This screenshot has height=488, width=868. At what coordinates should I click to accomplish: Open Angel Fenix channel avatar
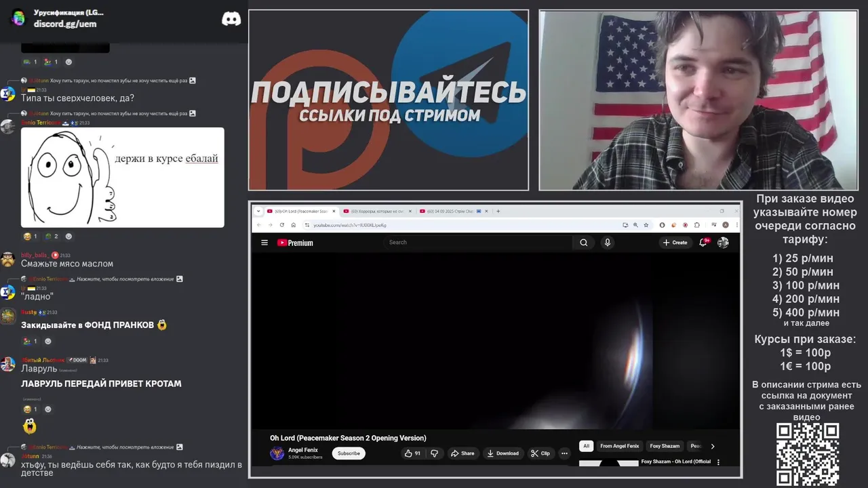(x=277, y=453)
